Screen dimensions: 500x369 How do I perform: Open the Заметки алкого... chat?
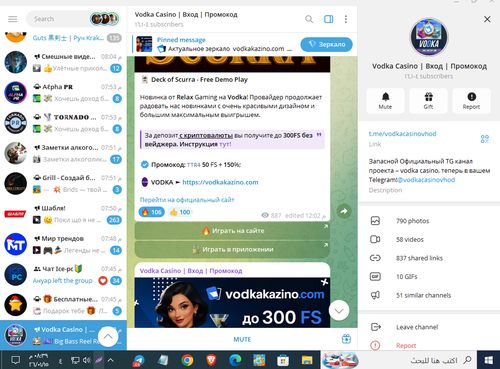click(x=63, y=153)
